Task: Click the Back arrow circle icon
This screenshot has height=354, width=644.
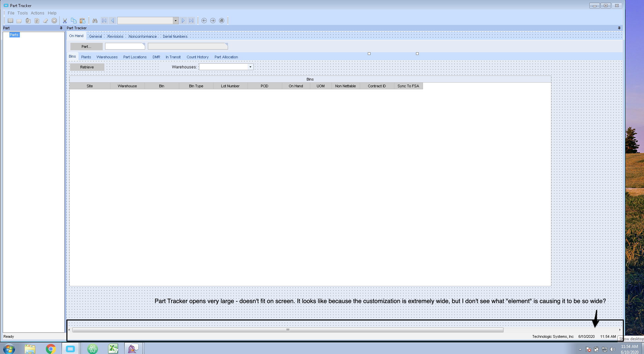Action: [204, 21]
